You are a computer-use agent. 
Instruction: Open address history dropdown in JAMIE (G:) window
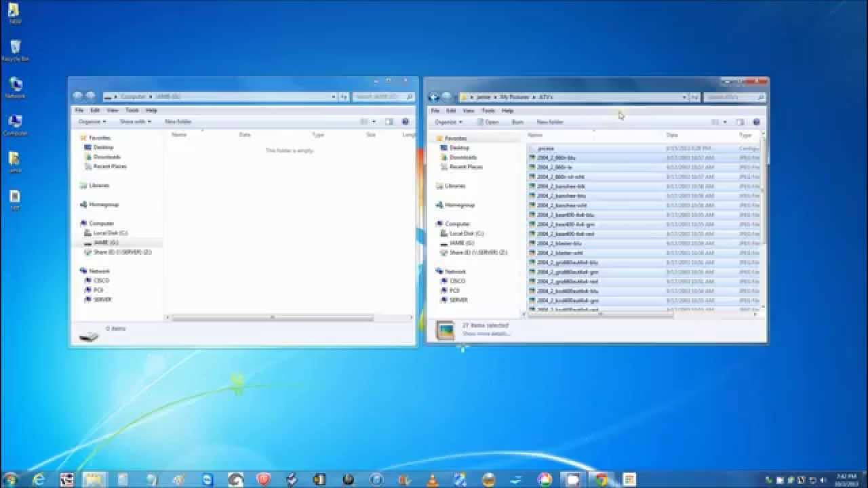[334, 97]
